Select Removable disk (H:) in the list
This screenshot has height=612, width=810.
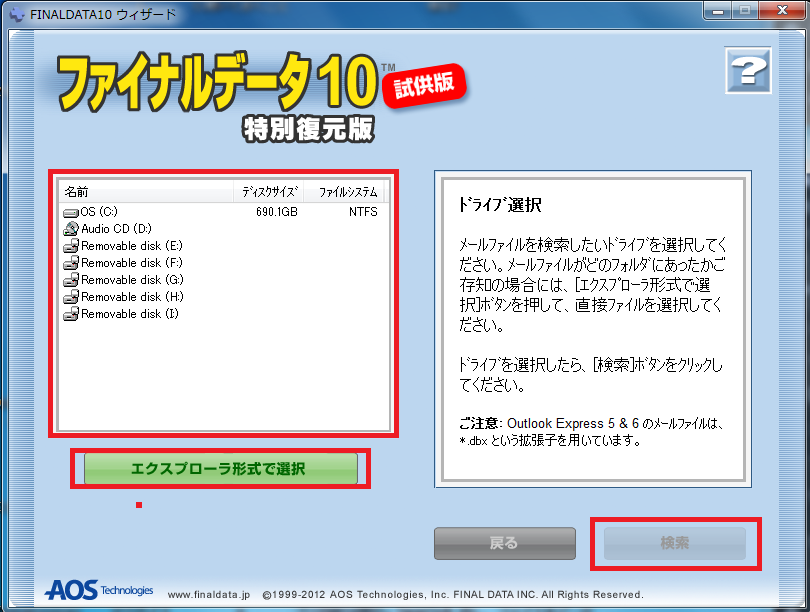pos(132,297)
